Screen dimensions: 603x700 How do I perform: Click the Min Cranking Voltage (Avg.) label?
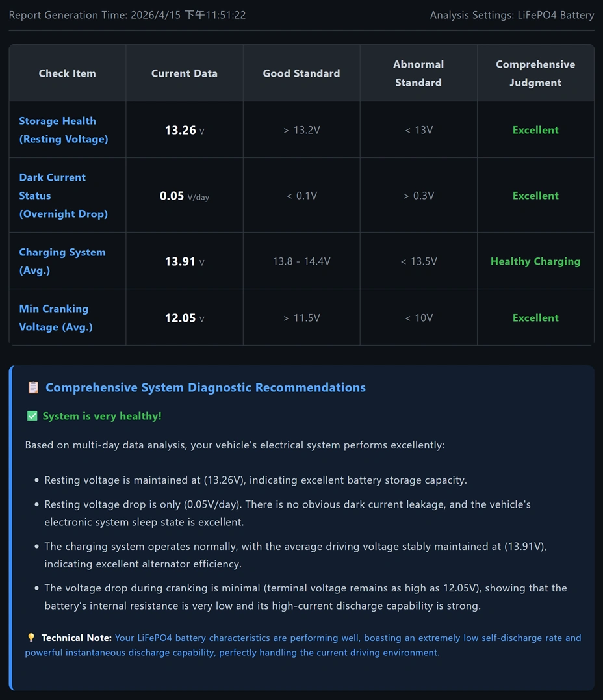pos(56,318)
